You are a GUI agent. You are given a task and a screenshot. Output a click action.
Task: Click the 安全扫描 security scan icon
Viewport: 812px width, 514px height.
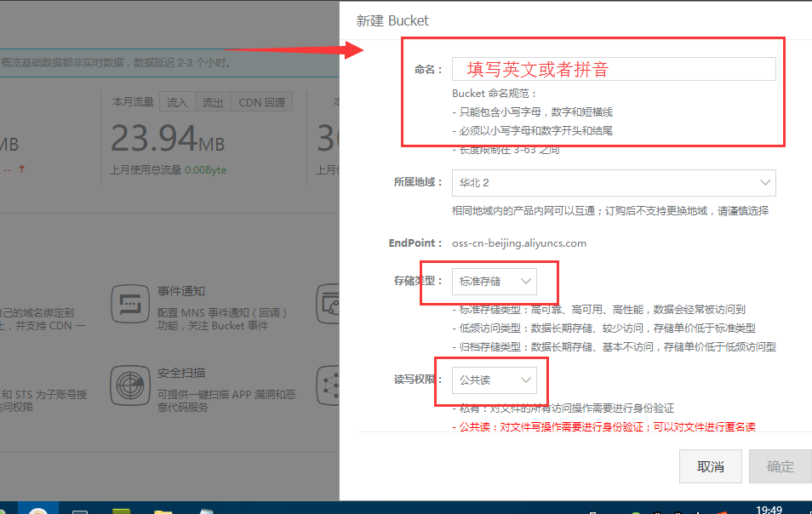pos(130,385)
